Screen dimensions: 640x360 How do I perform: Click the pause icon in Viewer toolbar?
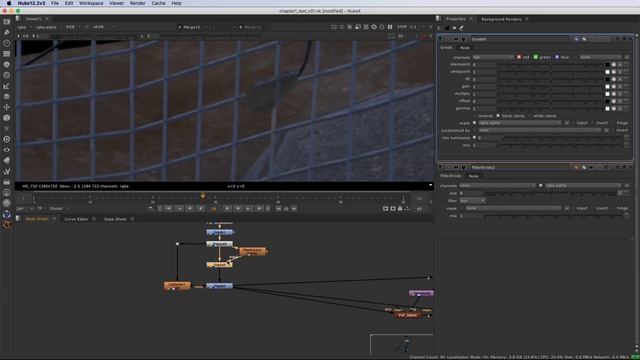(x=390, y=27)
